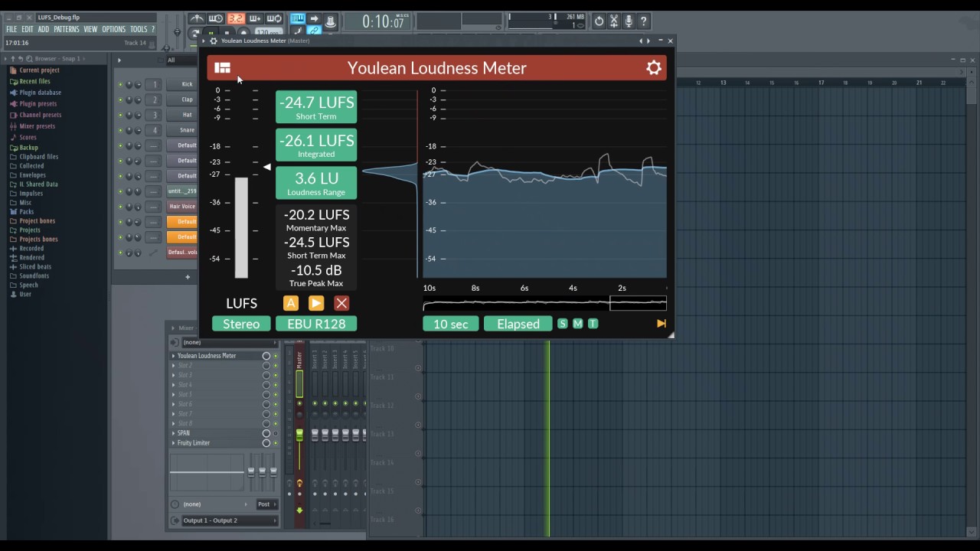The height and width of the screenshot is (551, 980).
Task: Open the TOOLS menu
Action: pyautogui.click(x=139, y=29)
